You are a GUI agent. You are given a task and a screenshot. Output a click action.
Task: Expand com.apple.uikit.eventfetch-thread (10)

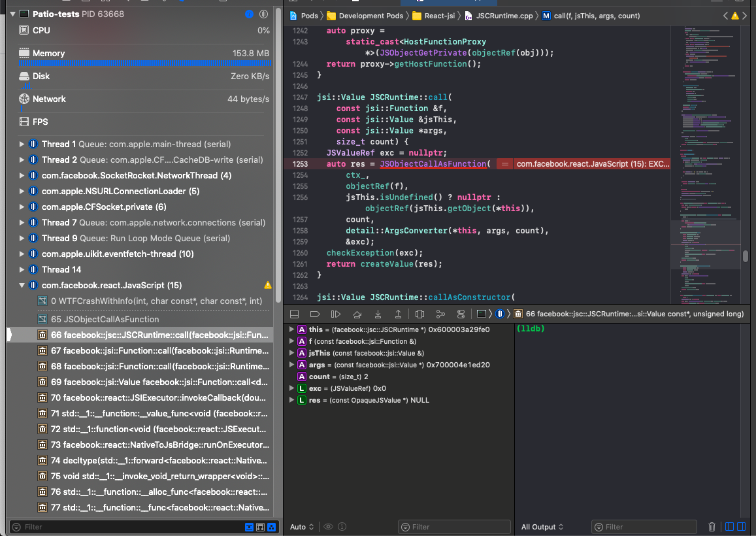pyautogui.click(x=22, y=254)
